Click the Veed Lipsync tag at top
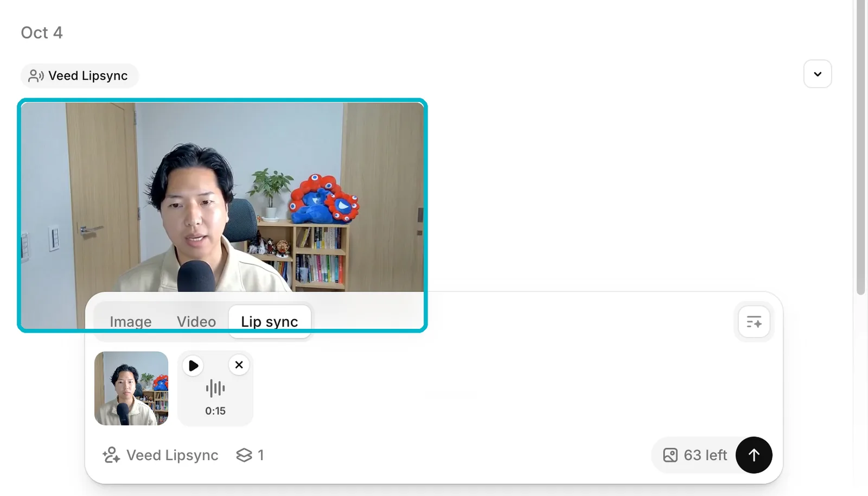868x496 pixels. [x=79, y=75]
